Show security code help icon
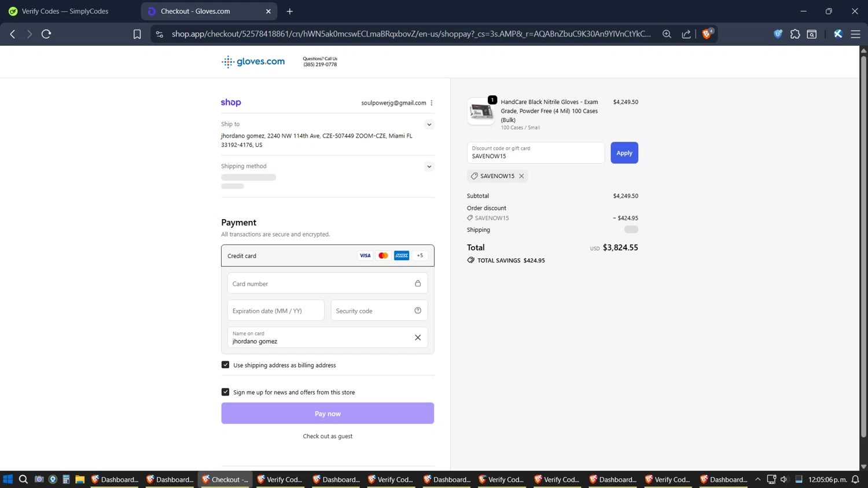 418,310
